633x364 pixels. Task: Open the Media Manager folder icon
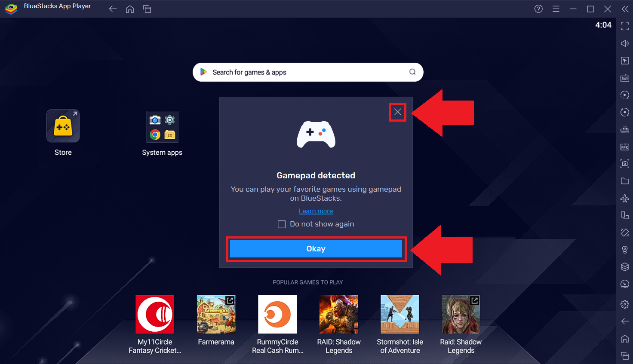click(x=624, y=180)
